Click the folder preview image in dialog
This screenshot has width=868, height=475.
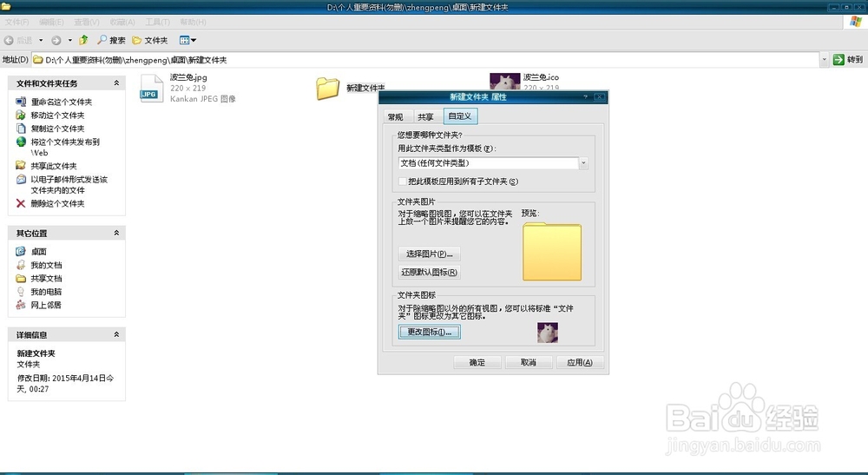click(552, 251)
